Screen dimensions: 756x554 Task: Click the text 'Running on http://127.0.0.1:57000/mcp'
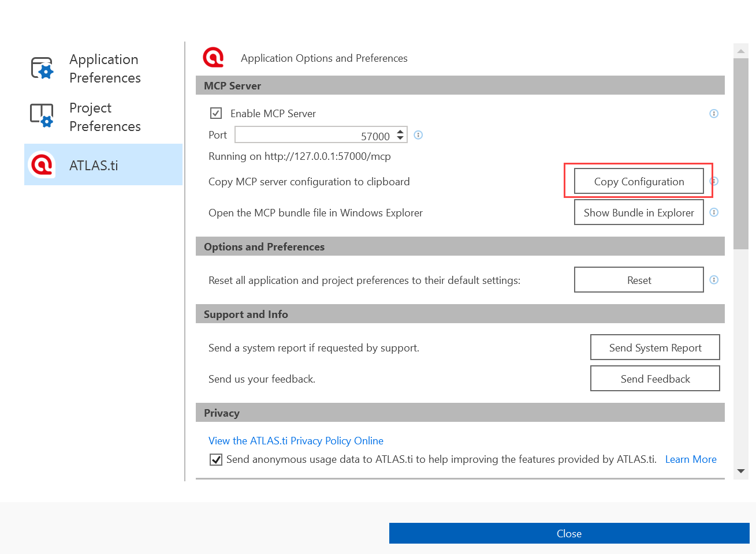(299, 156)
